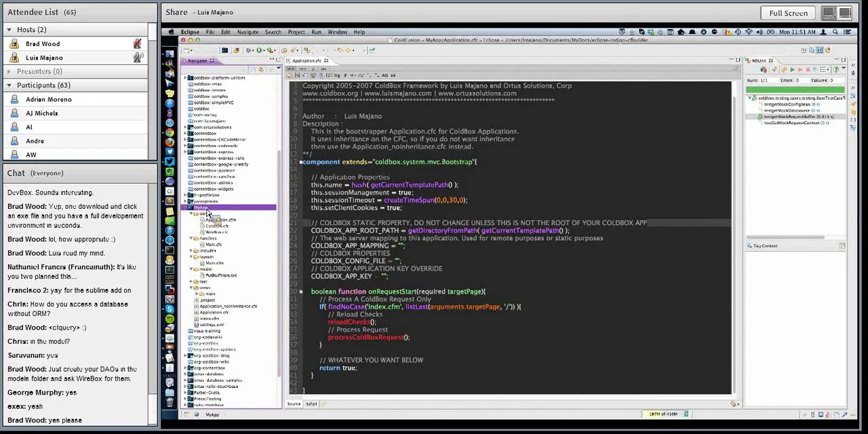868x434 pixels.
Task: Open the File menu
Action: (210, 32)
